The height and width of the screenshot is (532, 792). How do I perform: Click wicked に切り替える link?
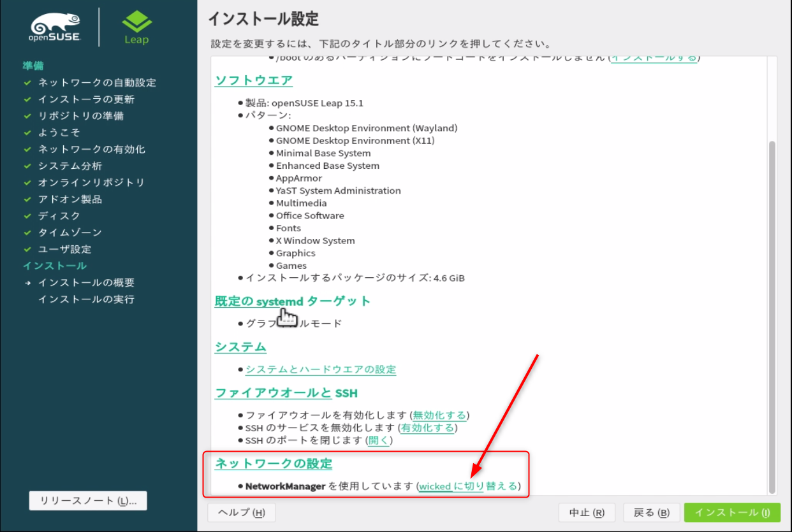tap(468, 486)
